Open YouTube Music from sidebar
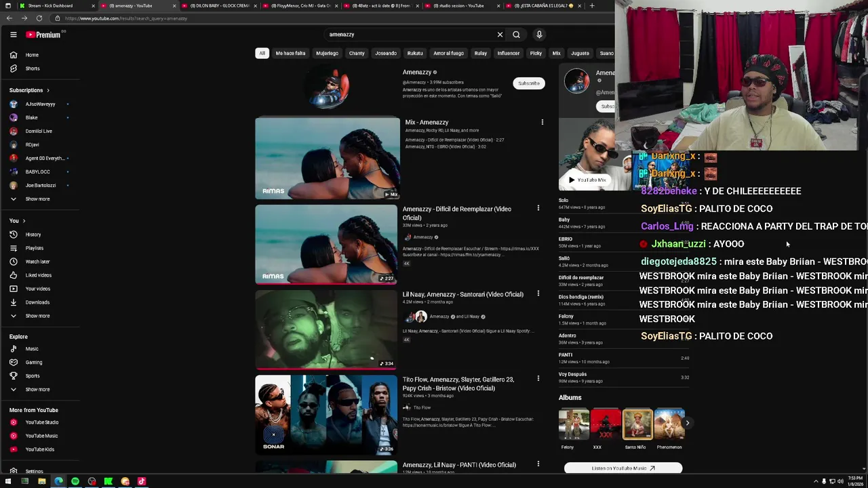 click(x=41, y=436)
